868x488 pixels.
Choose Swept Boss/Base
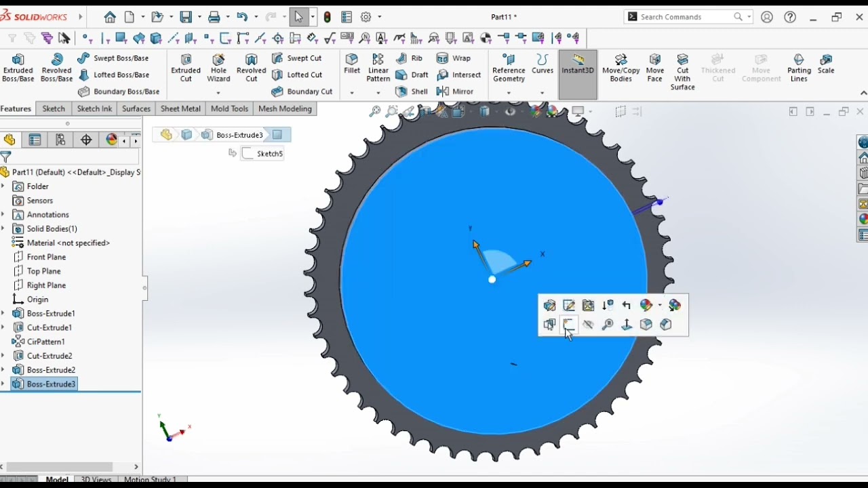tap(113, 58)
